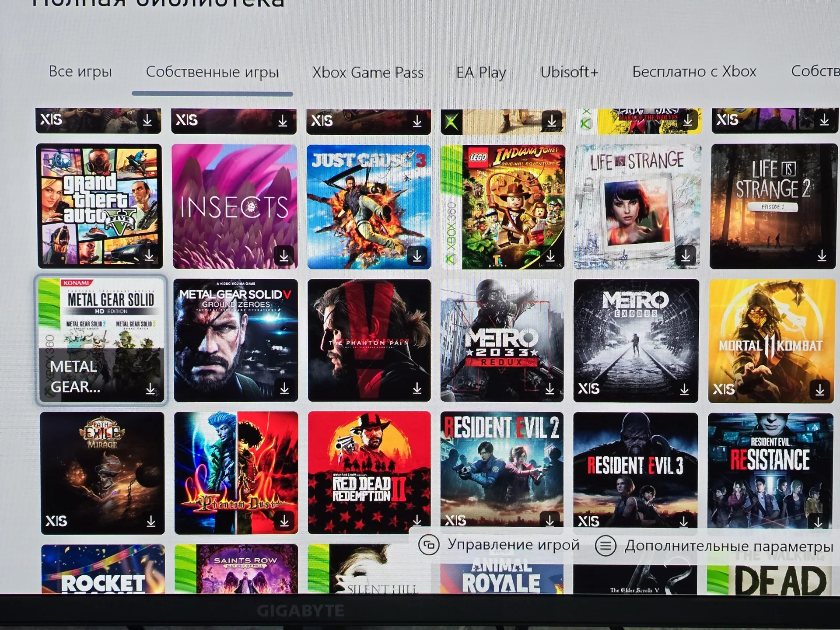Screen dimensions: 840x630
Task: Switch to the Ubisoft+ tab
Action: (569, 72)
